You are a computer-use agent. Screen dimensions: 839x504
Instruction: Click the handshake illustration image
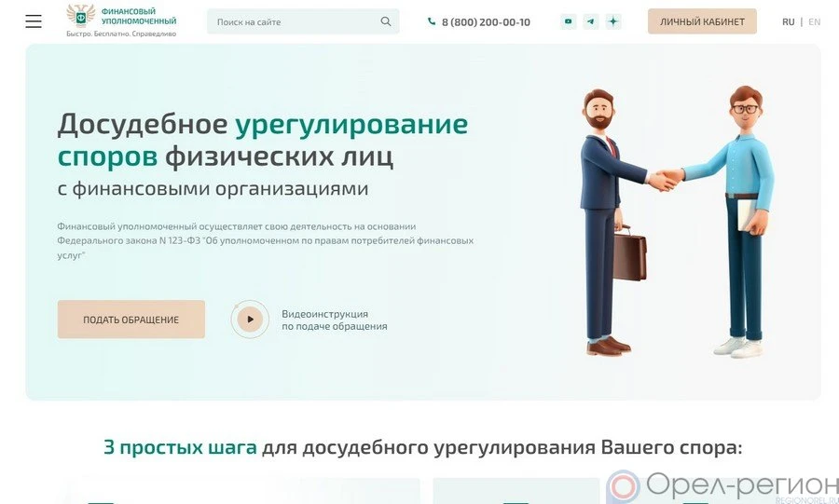point(677,222)
